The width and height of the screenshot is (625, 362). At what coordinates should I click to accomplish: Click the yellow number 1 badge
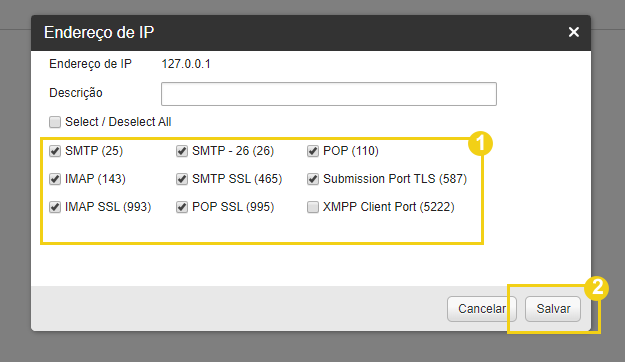[480, 143]
